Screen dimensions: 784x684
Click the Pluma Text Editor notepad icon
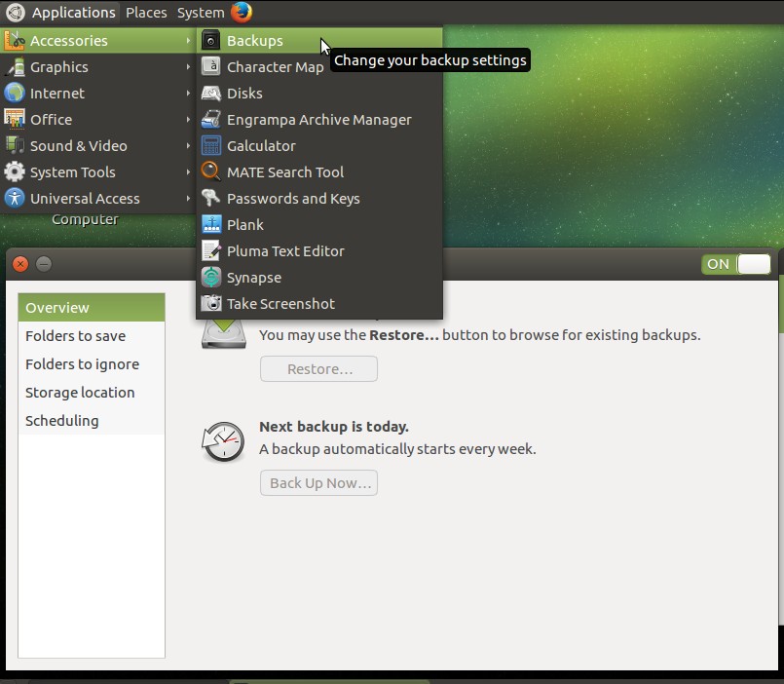tap(211, 250)
